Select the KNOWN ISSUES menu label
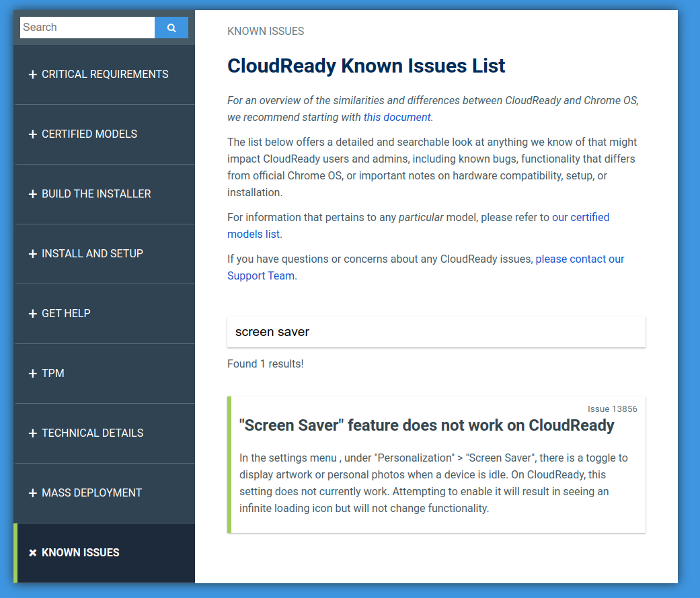 81,552
